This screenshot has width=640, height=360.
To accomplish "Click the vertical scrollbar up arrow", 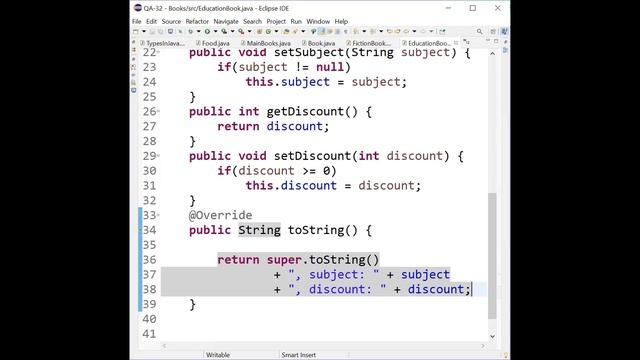I will pyautogui.click(x=492, y=53).
